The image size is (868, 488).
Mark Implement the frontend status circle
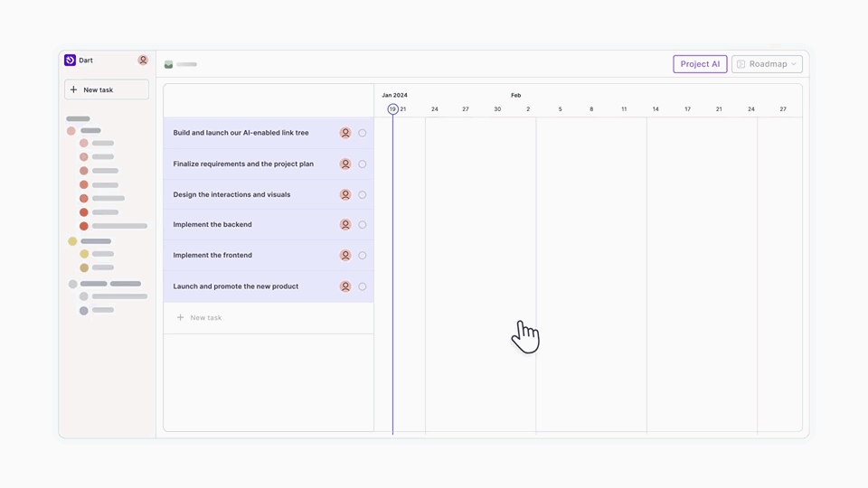point(362,255)
